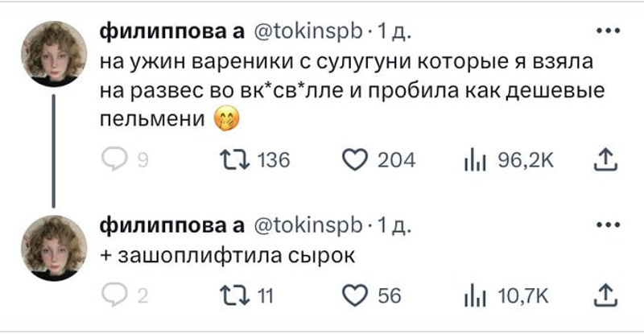Click display name филиппова а in first tweet
644x334 pixels.
point(171,34)
